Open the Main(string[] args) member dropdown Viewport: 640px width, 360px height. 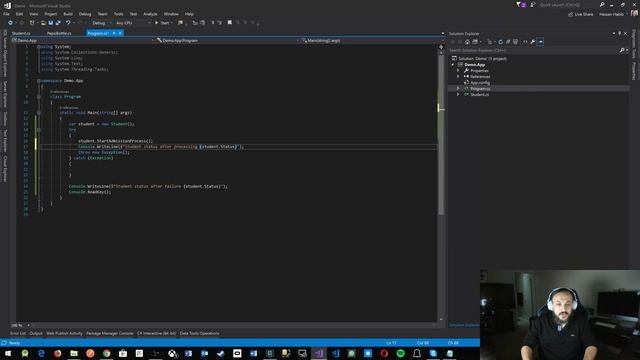coord(372,40)
